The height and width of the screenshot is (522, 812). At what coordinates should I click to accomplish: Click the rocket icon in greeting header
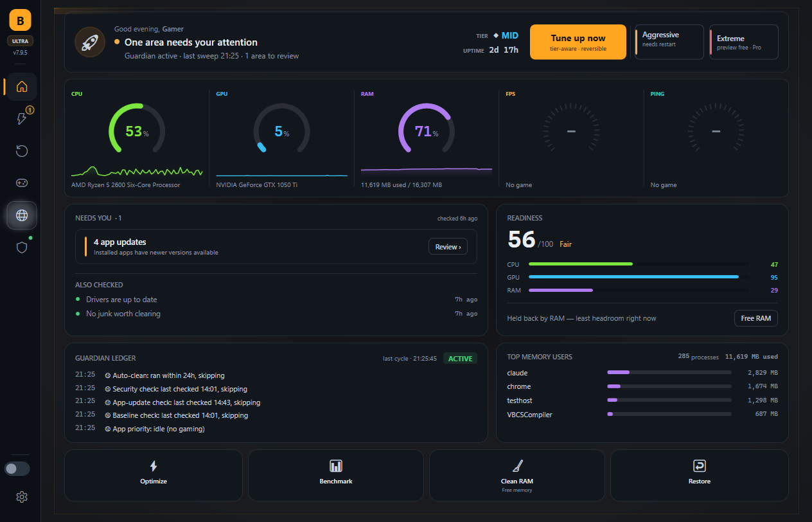click(91, 42)
